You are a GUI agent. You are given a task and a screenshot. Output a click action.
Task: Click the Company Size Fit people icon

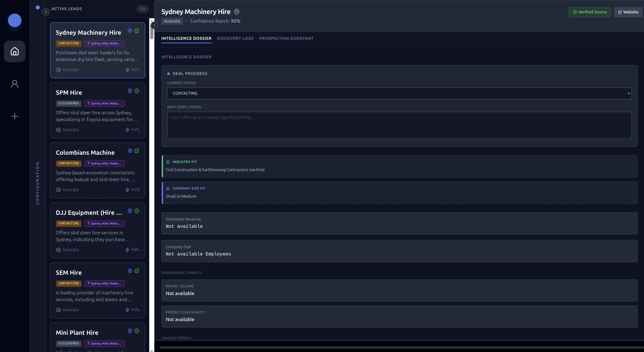(x=168, y=188)
